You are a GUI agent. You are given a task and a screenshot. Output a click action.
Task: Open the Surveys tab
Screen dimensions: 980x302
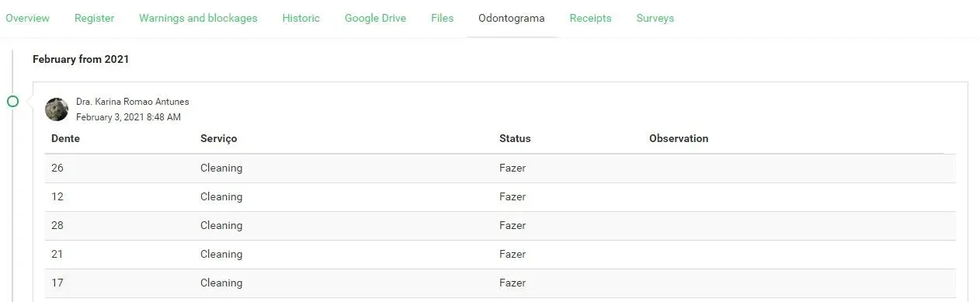[x=655, y=18]
